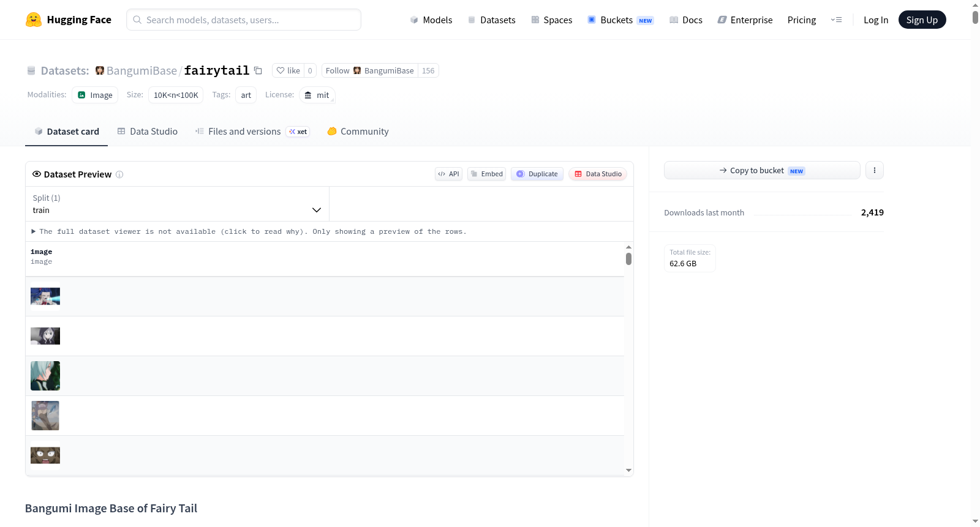Click the Sign Up button

(922, 20)
